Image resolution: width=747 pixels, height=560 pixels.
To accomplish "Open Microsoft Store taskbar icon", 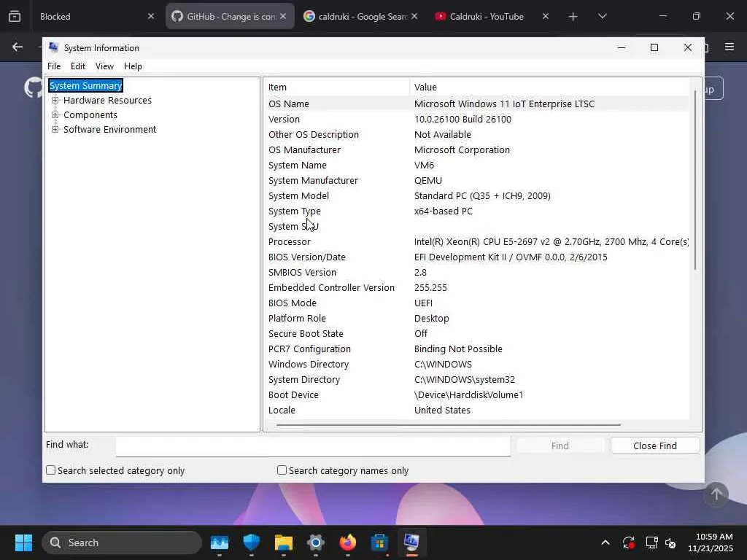I will point(379,542).
